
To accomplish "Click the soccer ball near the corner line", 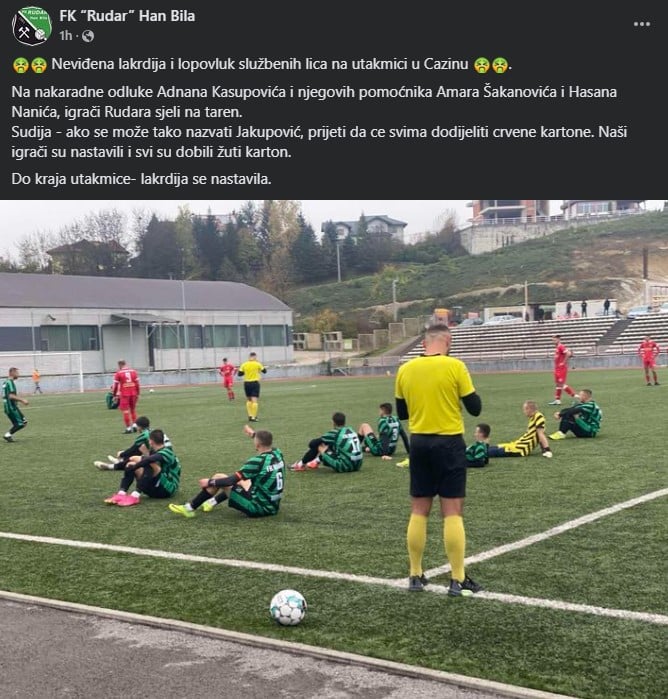I will 288,607.
